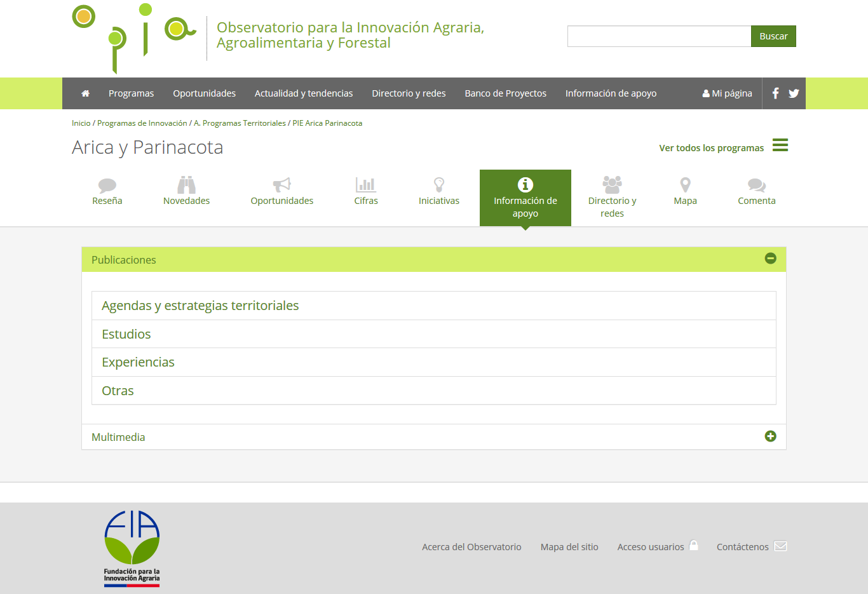
Task: Open Información de apoyo in top navigation
Action: (611, 93)
